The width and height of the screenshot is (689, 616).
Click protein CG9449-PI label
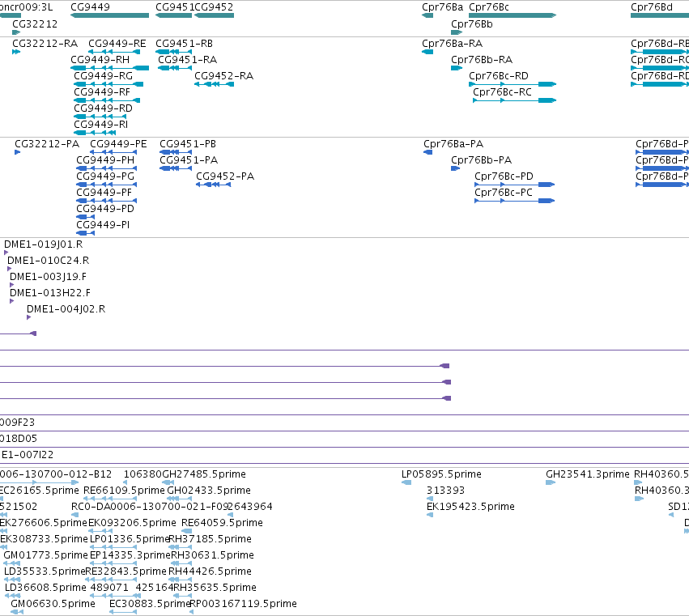coord(103,225)
